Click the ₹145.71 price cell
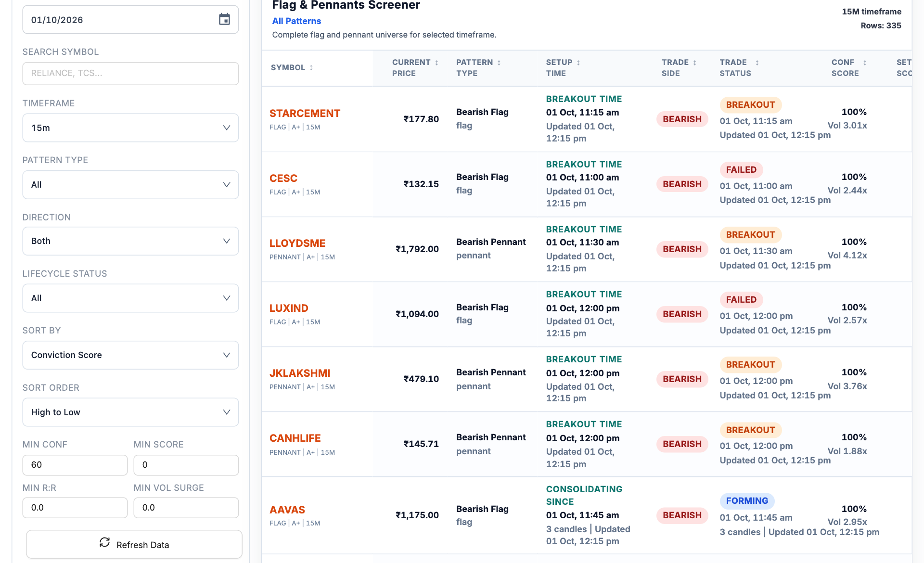Viewport: 924px width, 563px height. pos(421,444)
